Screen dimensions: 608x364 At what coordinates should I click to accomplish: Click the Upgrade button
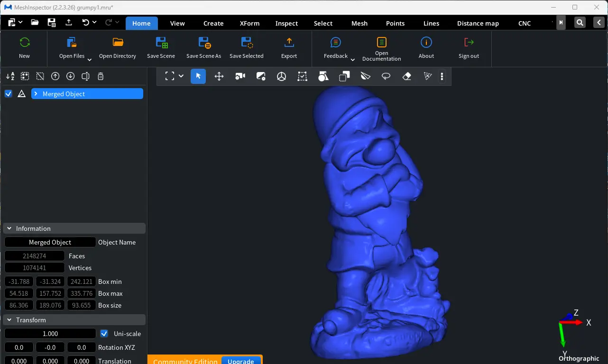(x=241, y=361)
